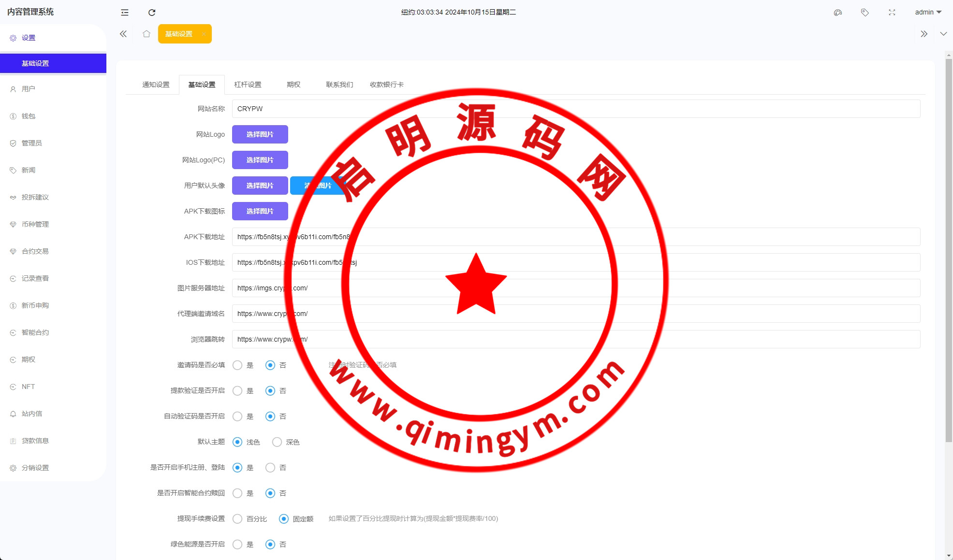Open the admin user dropdown
This screenshot has height=560, width=953.
(928, 13)
